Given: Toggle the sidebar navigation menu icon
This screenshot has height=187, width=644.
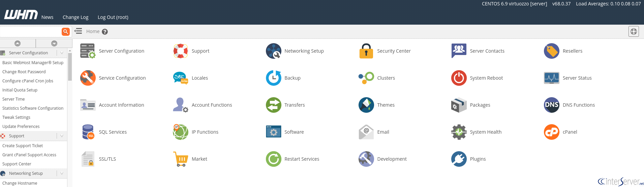Looking at the screenshot, I should [x=78, y=31].
